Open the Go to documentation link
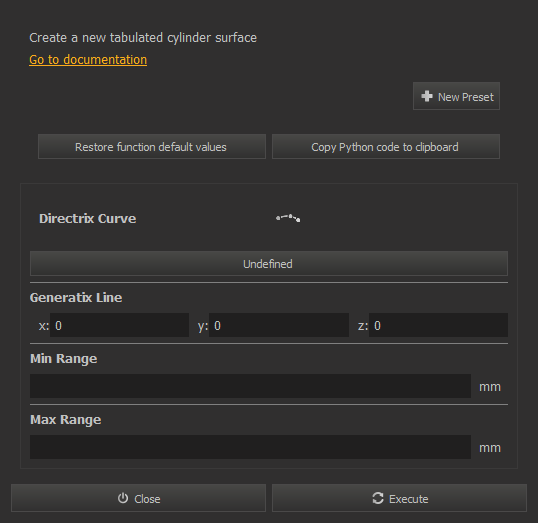538x523 pixels. click(88, 60)
